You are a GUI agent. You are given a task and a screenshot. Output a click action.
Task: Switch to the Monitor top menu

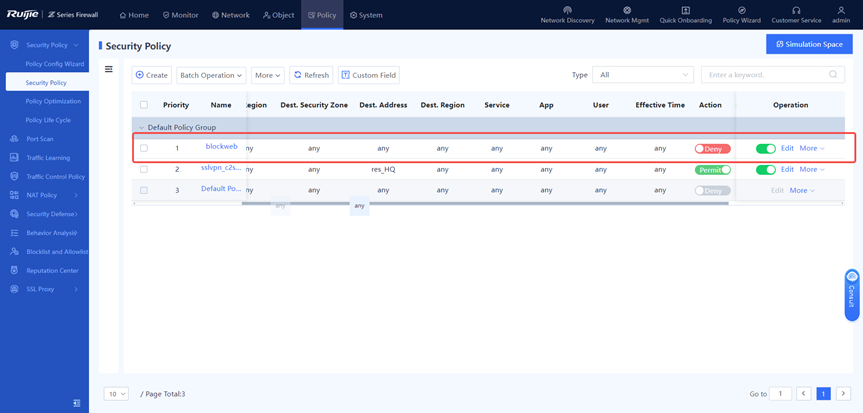[x=181, y=15]
